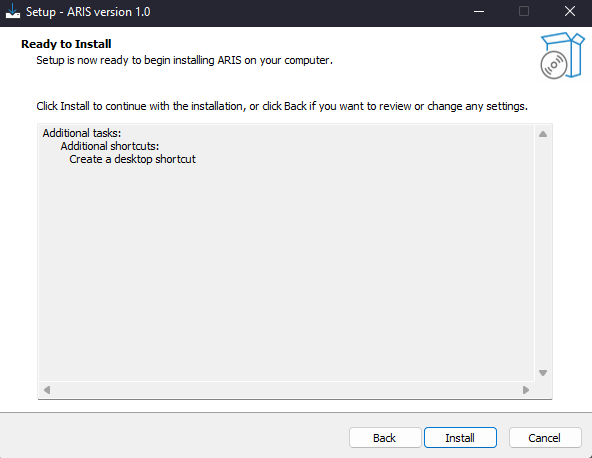
Task: Click the vertical scrollbar track in summary box
Action: coord(543,253)
